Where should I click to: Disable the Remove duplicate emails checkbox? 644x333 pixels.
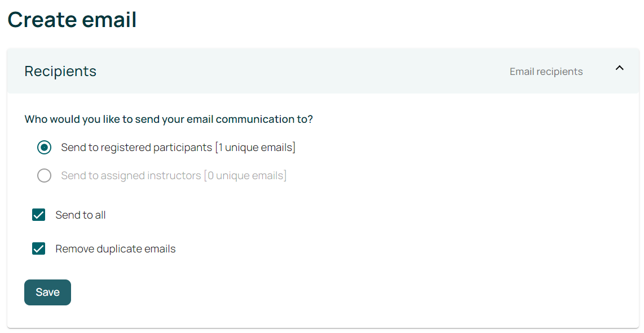tap(38, 248)
